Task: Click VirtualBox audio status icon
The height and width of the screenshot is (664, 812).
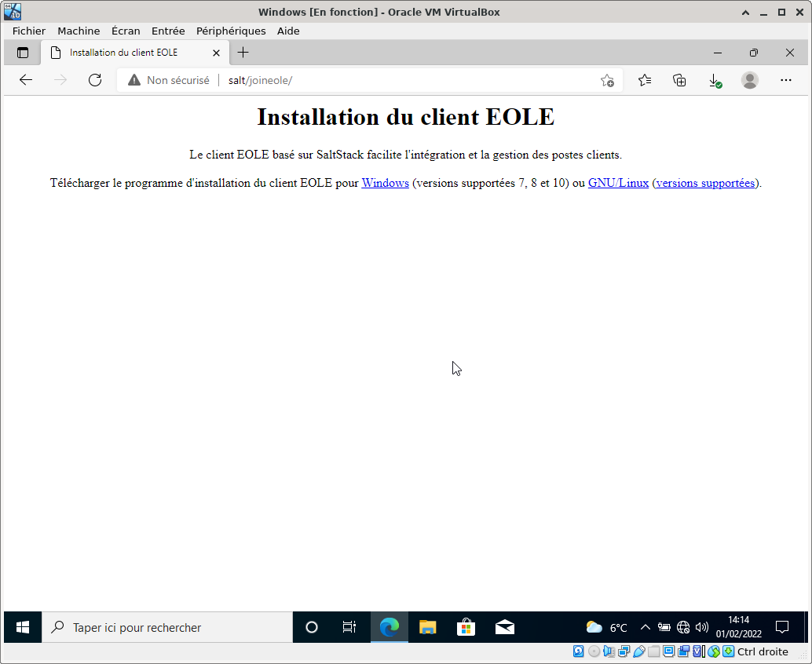Action: (x=609, y=651)
